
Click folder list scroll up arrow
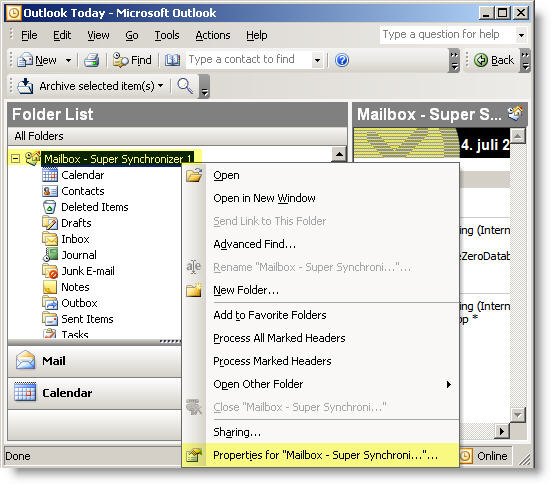point(339,154)
